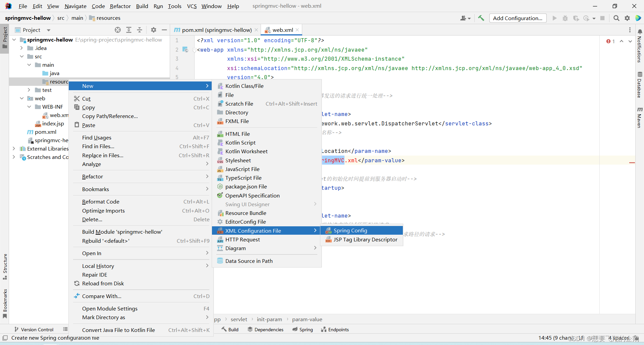
Task: Expand Scratches and Consoles node
Action: (x=14, y=157)
